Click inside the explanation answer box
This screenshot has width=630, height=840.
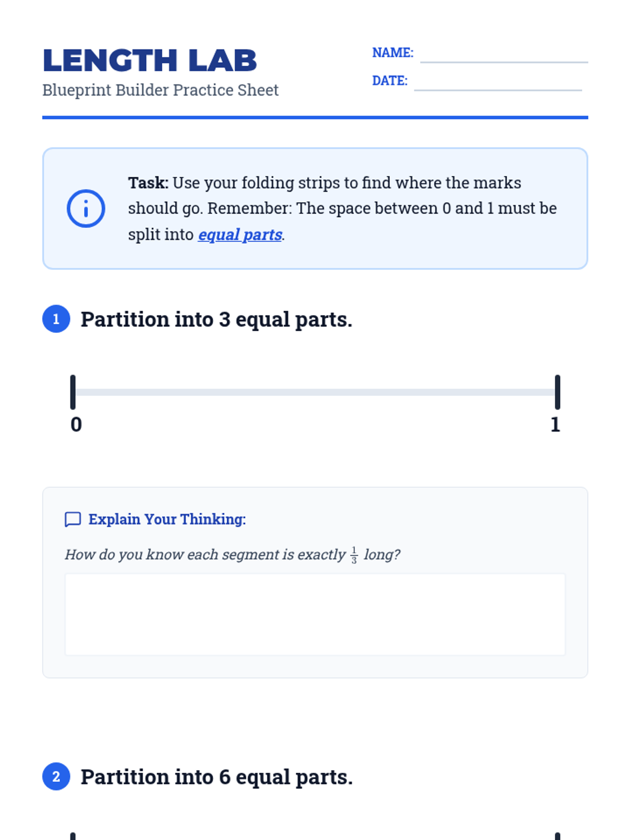point(315,614)
